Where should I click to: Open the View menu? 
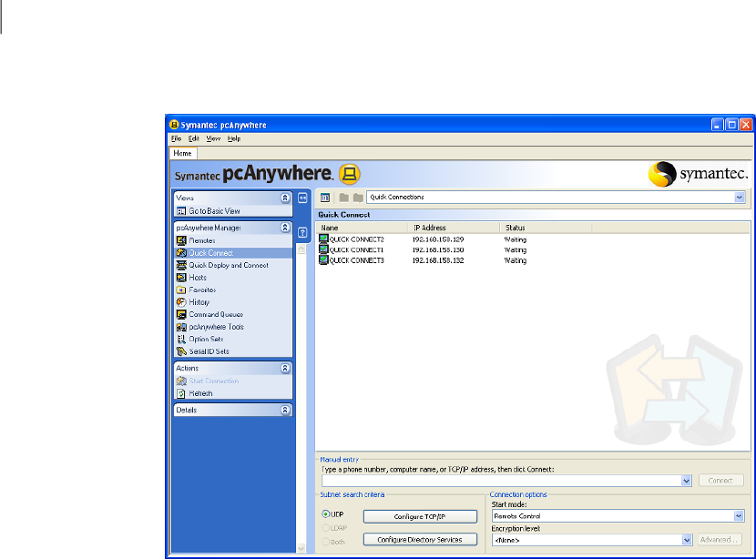click(x=213, y=138)
